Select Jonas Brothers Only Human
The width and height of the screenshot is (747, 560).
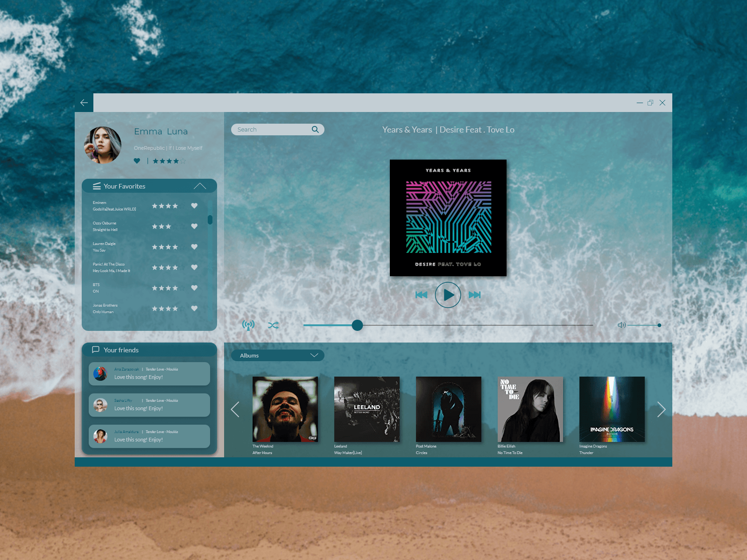pos(105,308)
